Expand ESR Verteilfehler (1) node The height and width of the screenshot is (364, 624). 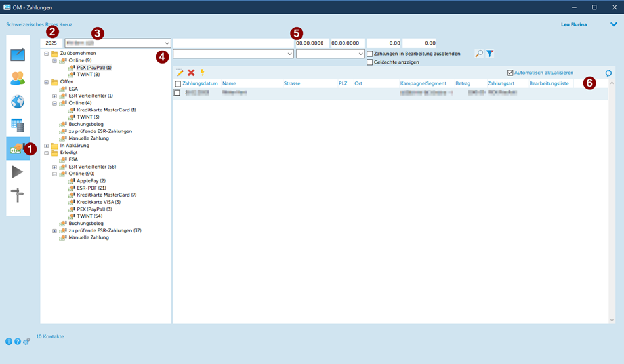coord(54,96)
